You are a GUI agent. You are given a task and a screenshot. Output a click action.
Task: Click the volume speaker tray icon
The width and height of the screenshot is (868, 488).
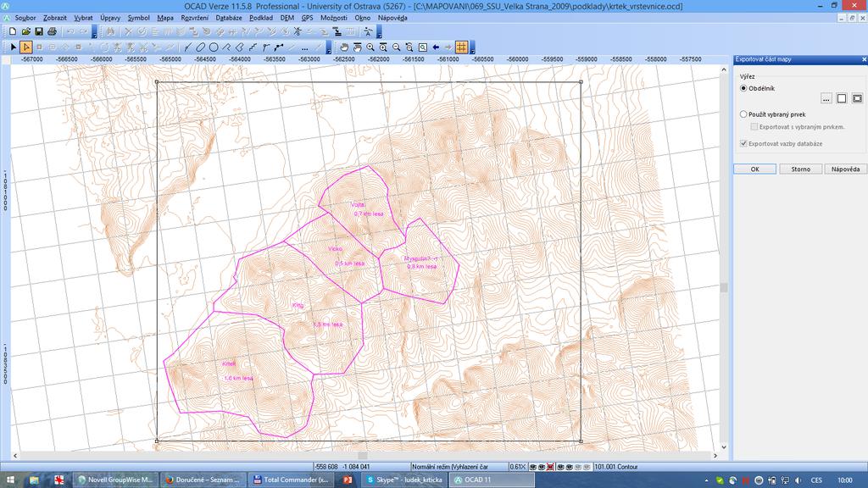[798, 480]
